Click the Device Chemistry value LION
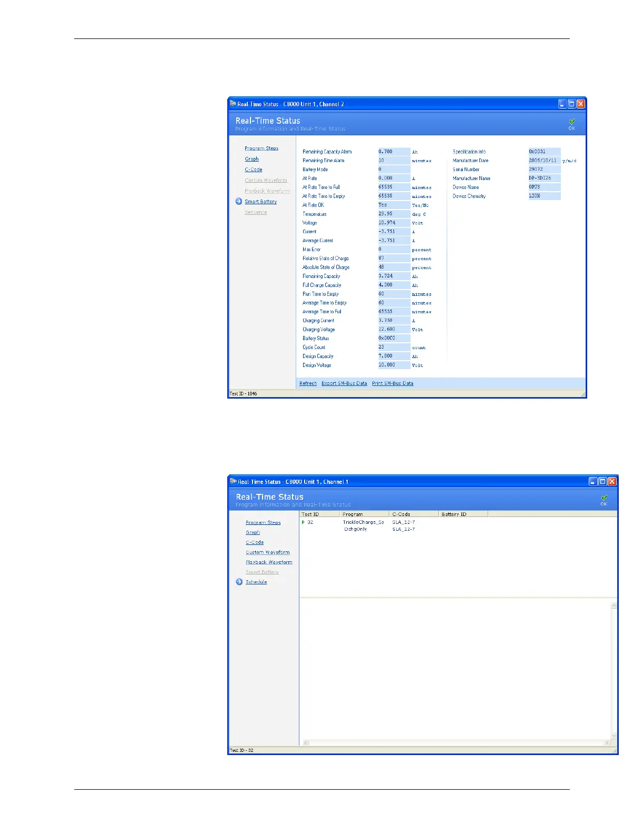 click(545, 196)
